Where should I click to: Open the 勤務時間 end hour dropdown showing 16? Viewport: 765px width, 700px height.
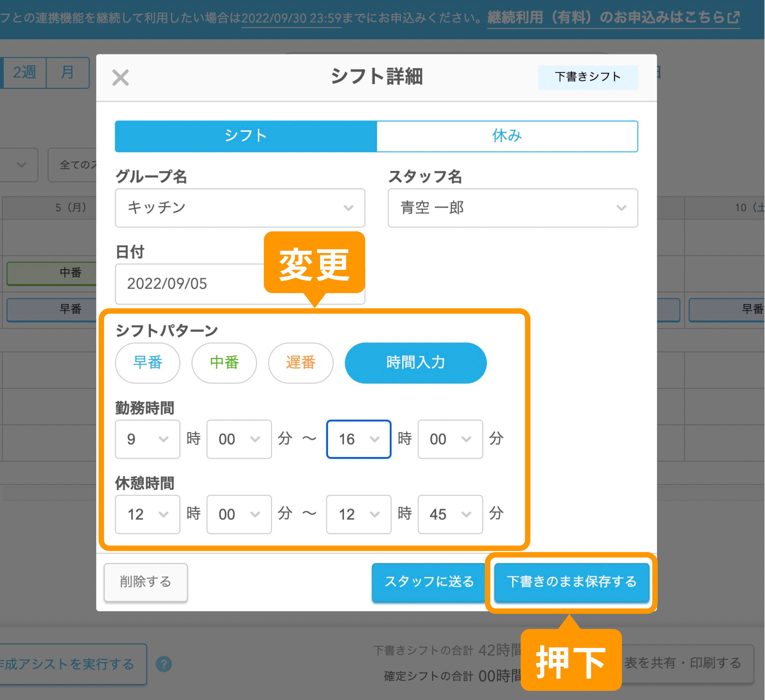pos(359,439)
